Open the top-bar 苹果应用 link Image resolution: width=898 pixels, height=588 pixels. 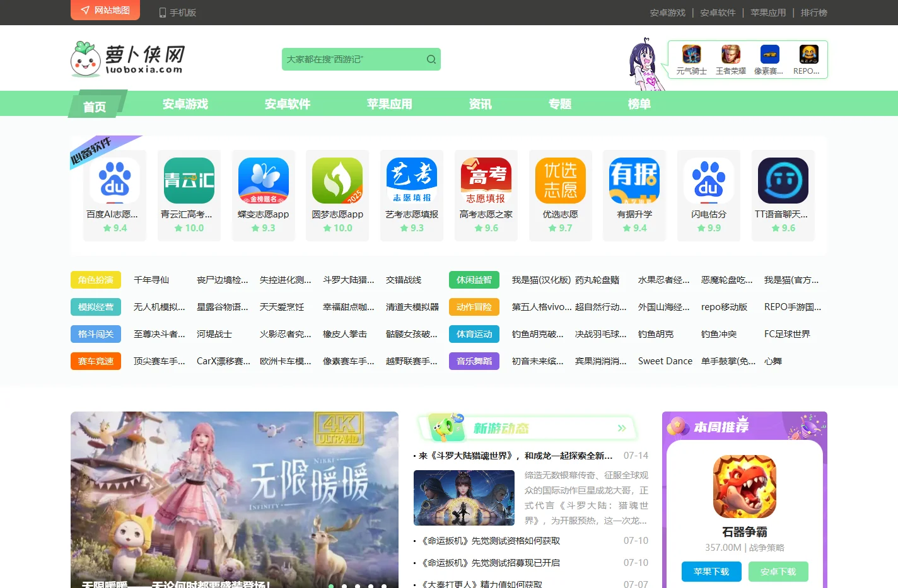(x=768, y=13)
